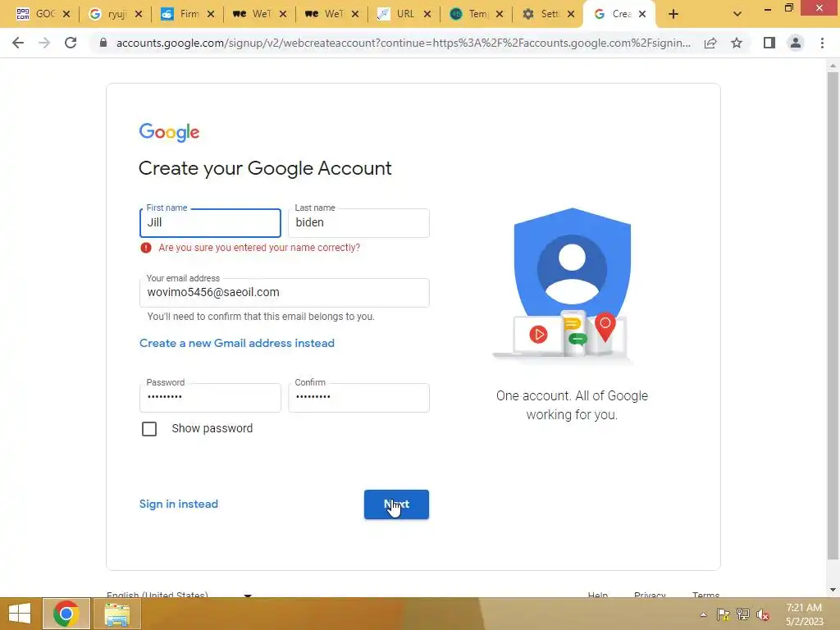Click the scrollbar down arrow
The height and width of the screenshot is (630, 840).
click(x=833, y=591)
